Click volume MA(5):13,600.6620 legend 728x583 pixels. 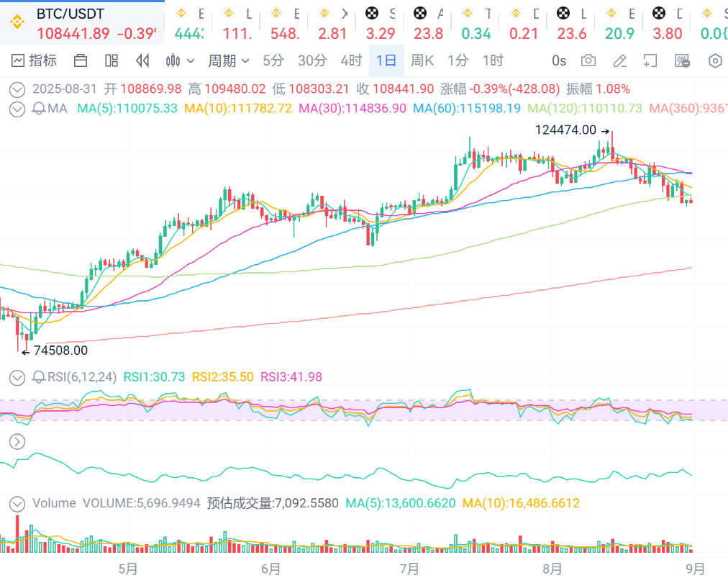pyautogui.click(x=400, y=503)
